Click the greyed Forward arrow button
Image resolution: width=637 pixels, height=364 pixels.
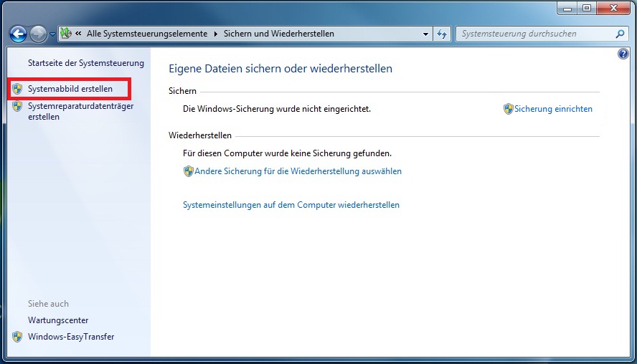point(39,34)
